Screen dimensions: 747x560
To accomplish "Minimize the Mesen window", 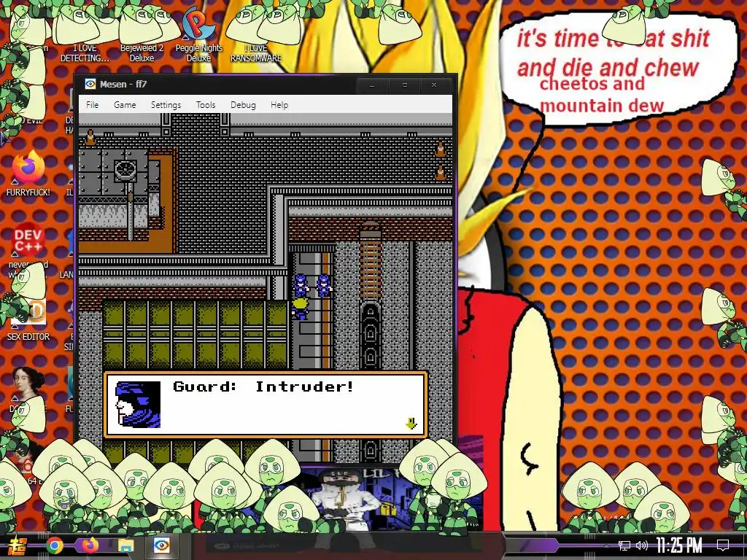I will point(372,85).
